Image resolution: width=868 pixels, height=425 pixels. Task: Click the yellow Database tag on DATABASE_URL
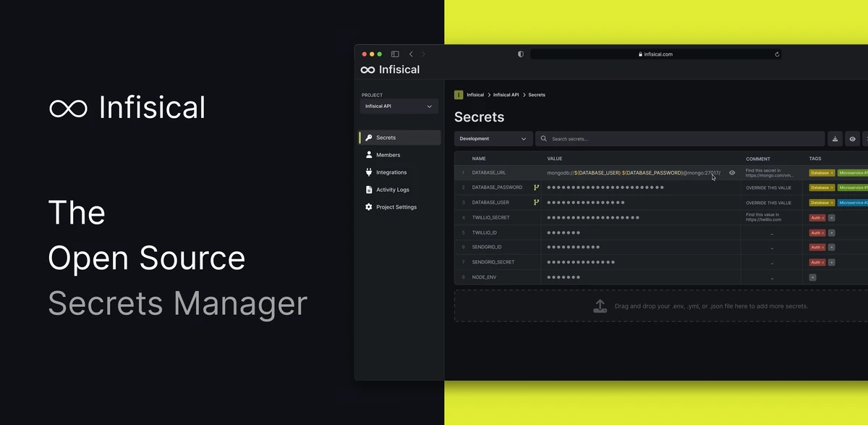click(820, 173)
